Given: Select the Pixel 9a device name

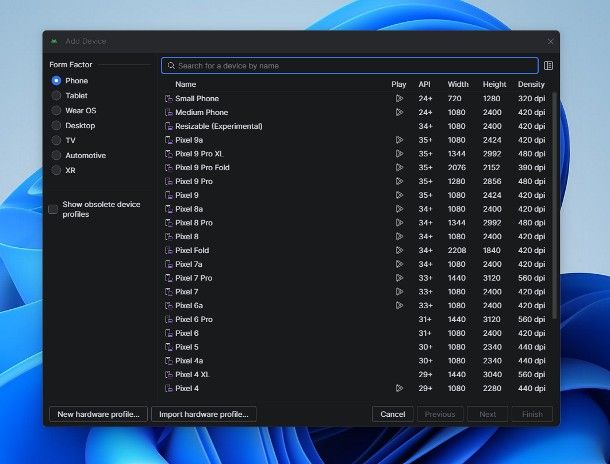Looking at the screenshot, I should pyautogui.click(x=189, y=140).
